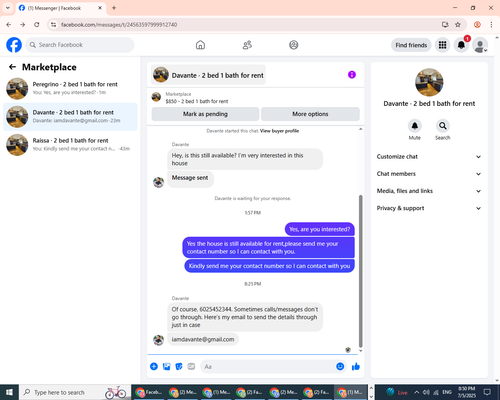
Task: Click the Mark as pending button
Action: click(x=205, y=114)
